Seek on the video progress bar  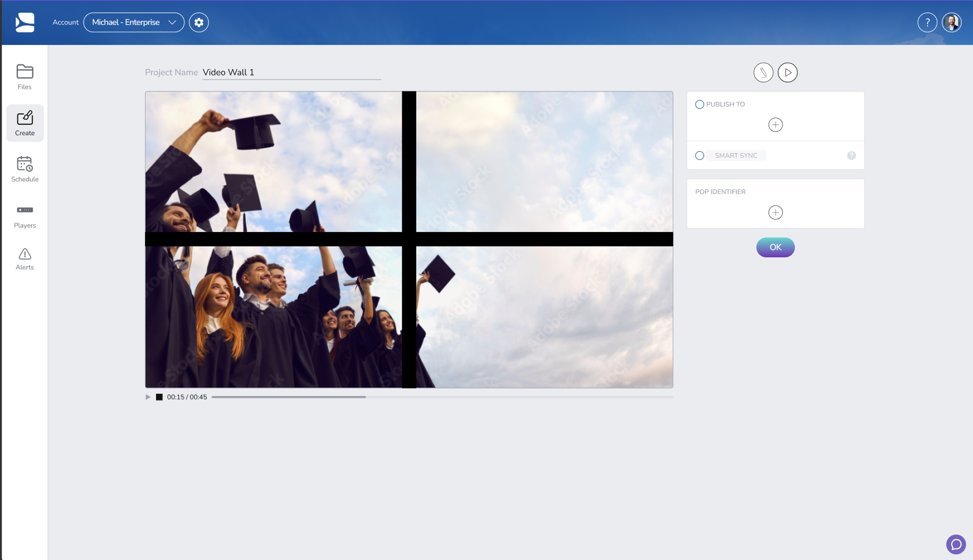(442, 397)
